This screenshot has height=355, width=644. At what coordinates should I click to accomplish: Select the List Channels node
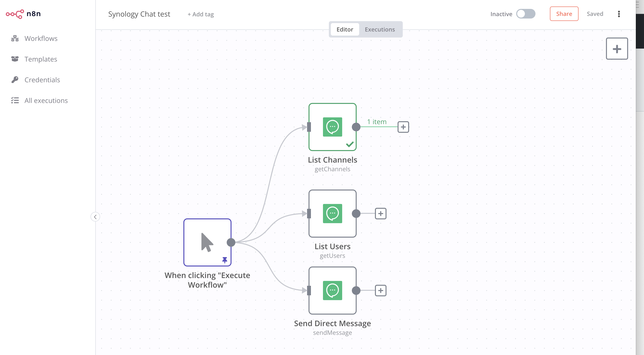coord(332,127)
